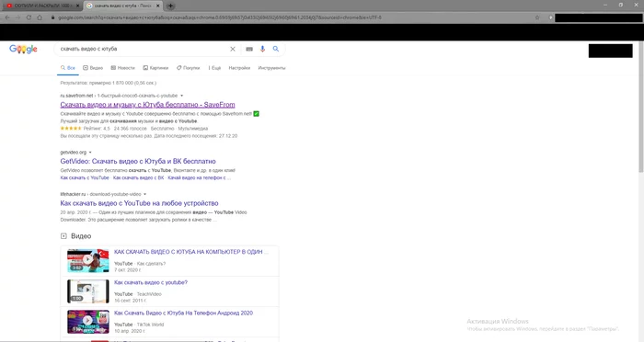The height and width of the screenshot is (342, 644).
Task: Click the getvideo.org URL text
Action: coord(73,153)
